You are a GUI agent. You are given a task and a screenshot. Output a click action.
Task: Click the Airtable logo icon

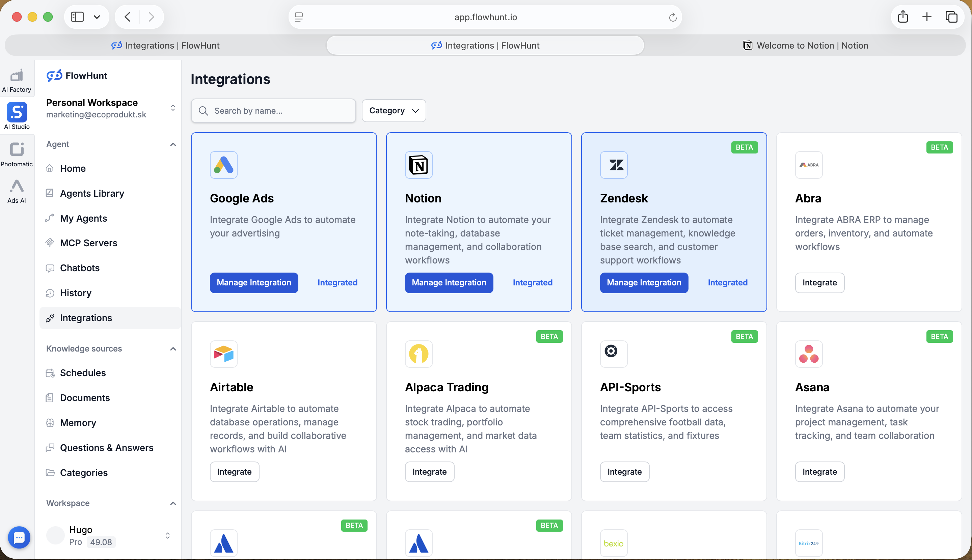click(223, 354)
